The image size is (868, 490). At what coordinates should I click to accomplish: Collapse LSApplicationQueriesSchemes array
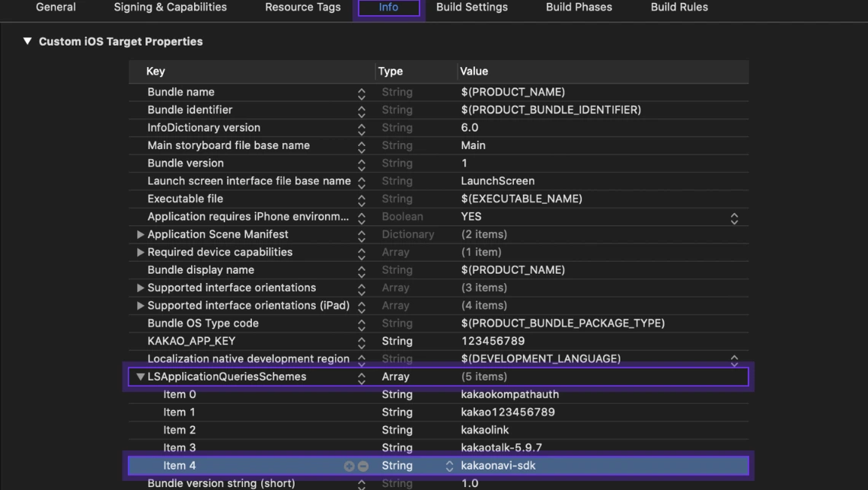[140, 377]
